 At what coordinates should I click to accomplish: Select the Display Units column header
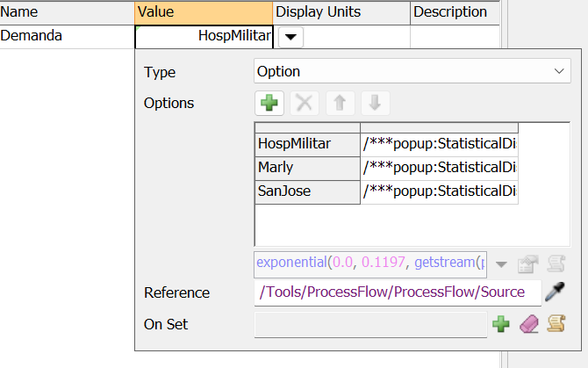(341, 12)
